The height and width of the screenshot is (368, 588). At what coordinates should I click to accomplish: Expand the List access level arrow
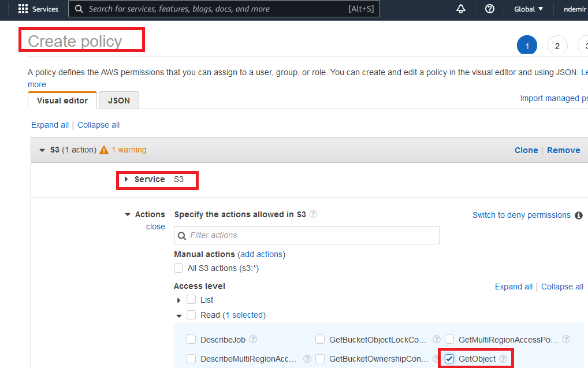[x=179, y=300]
